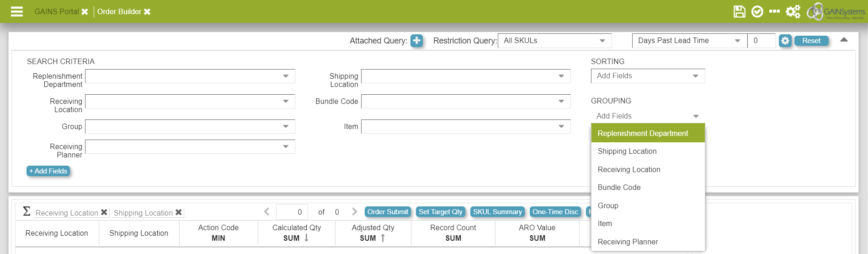Add an attached query with plus icon
The width and height of the screenshot is (868, 254).
416,41
